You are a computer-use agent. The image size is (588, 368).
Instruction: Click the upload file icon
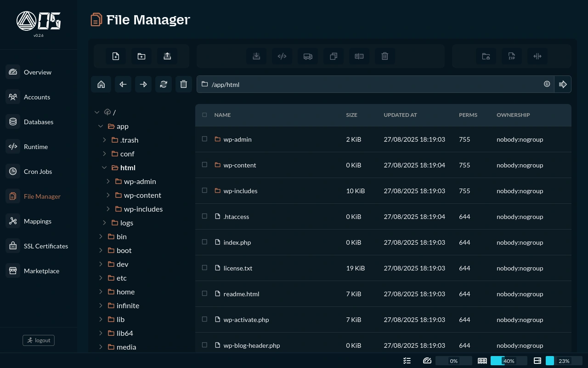[167, 56]
